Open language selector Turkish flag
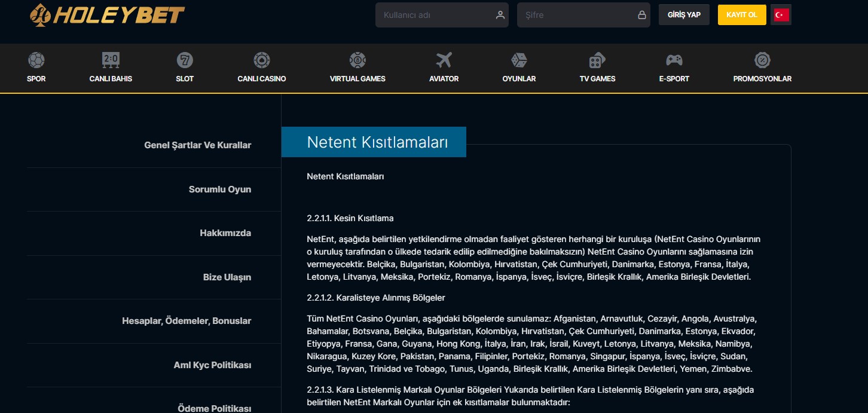The width and height of the screenshot is (868, 413). tap(781, 15)
